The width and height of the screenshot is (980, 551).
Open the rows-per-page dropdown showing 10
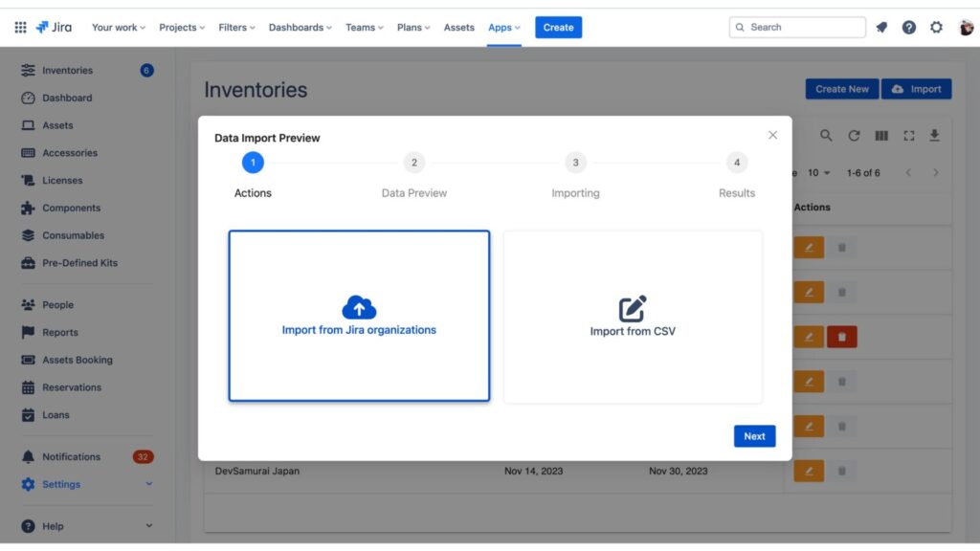818,172
